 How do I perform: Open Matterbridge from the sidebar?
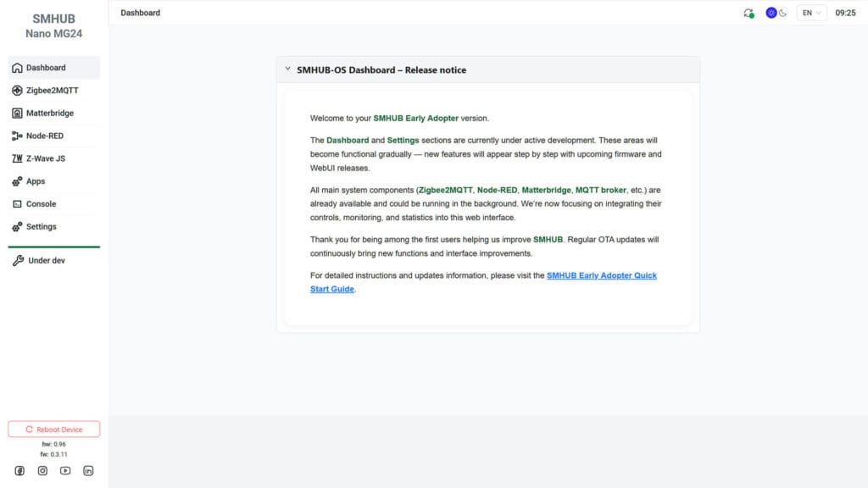point(49,114)
